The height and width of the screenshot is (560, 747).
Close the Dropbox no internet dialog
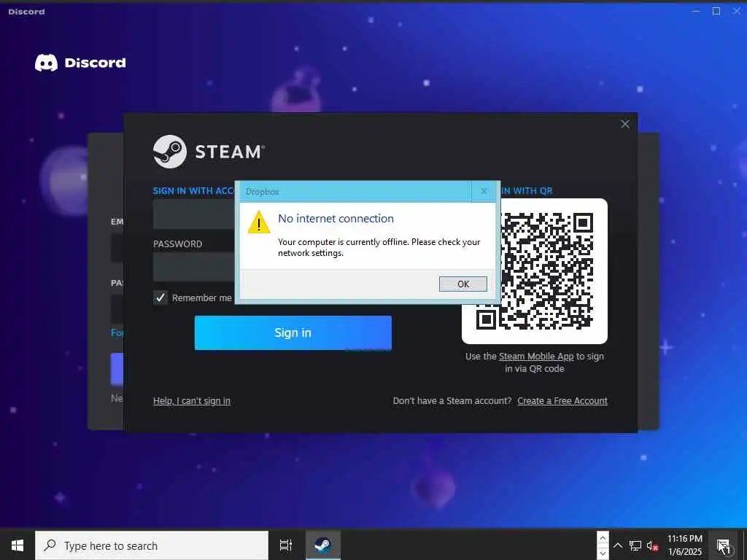pyautogui.click(x=484, y=191)
